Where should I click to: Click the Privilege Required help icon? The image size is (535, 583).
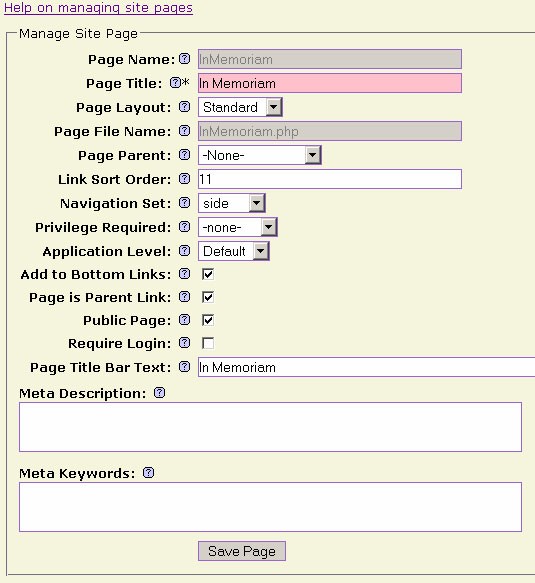[184, 227]
